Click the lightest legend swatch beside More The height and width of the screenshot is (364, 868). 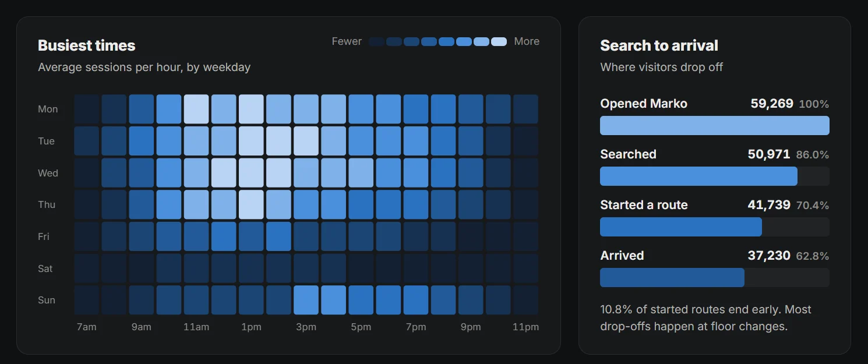[x=499, y=41]
